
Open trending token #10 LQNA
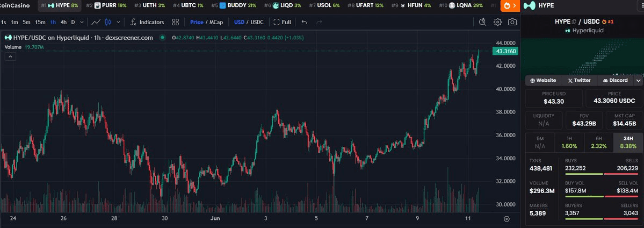[461, 6]
